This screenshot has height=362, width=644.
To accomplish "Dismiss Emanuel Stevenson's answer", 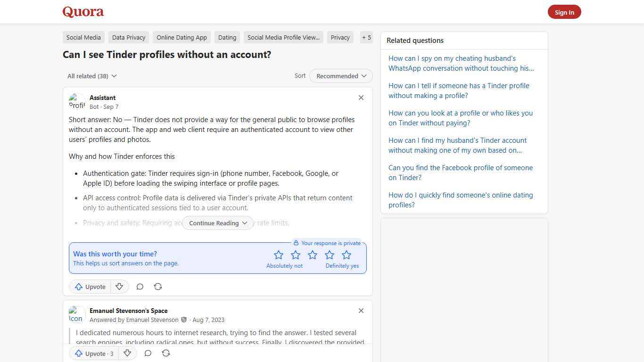I will (361, 311).
